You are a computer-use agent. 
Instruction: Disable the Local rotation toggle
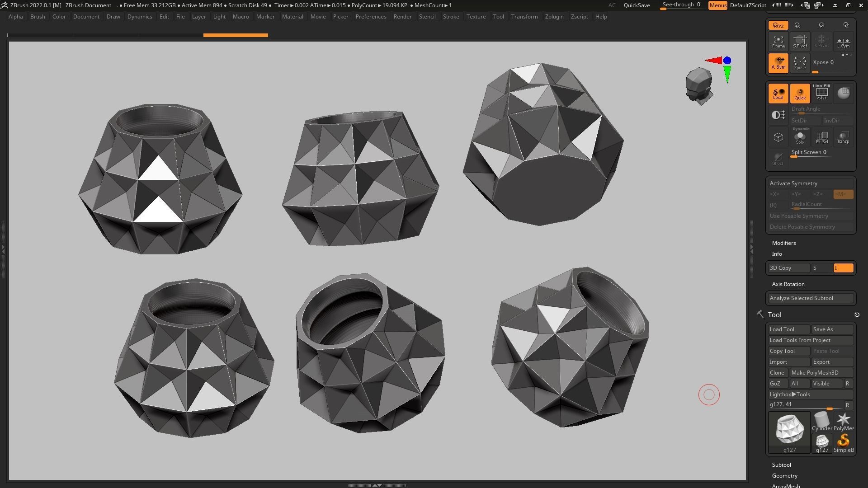[x=778, y=93]
